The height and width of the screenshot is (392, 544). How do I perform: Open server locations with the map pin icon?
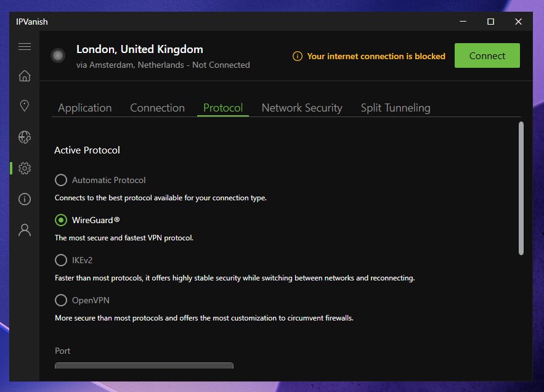point(25,106)
